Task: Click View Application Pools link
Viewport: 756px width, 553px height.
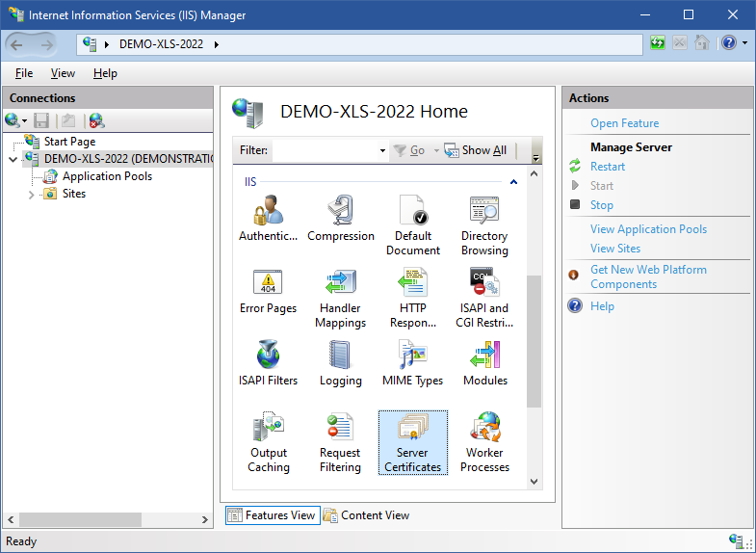Action: (648, 229)
